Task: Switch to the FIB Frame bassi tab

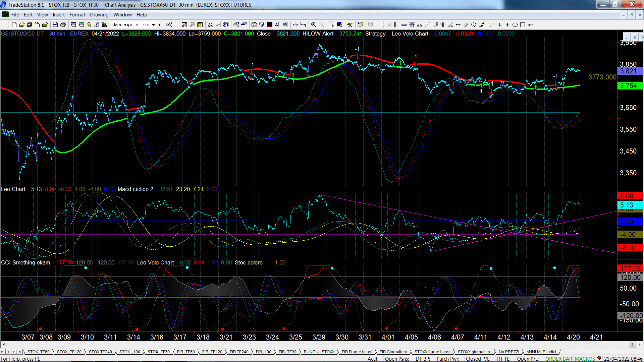Action: pos(357,352)
